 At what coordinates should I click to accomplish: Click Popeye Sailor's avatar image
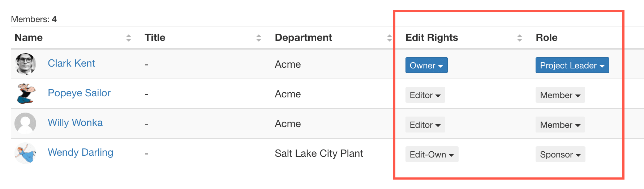pos(25,94)
